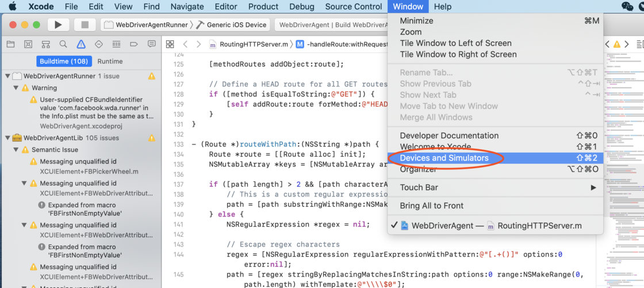644x288 pixels.
Task: Open the Project navigator folder icon
Action: (x=11, y=44)
